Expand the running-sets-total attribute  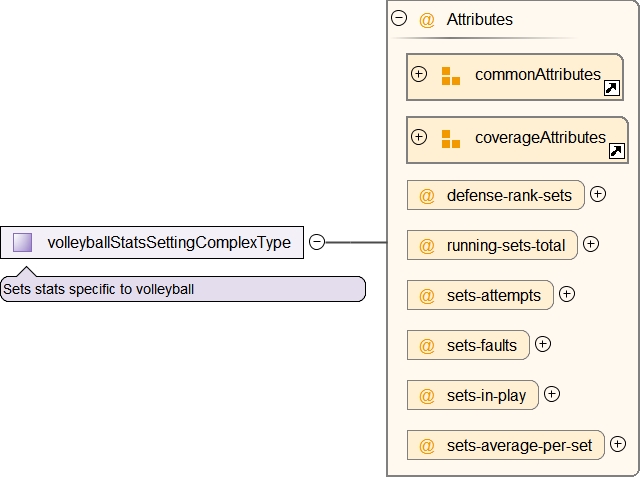tap(590, 243)
